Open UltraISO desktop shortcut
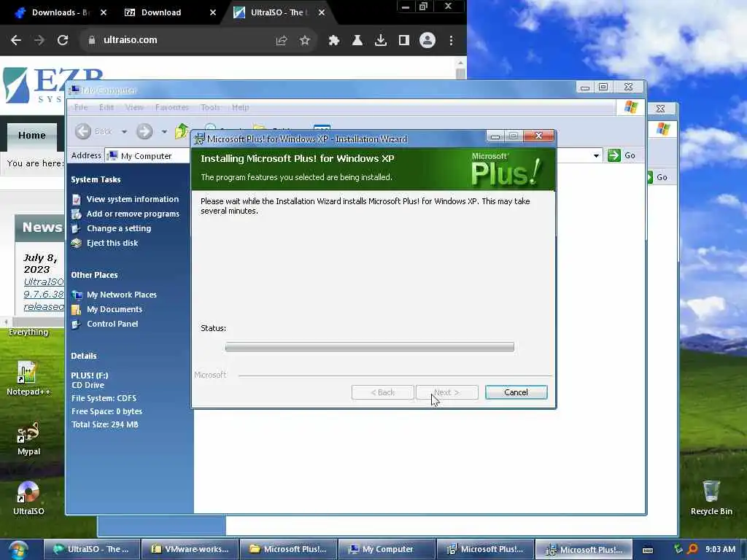Image resolution: width=747 pixels, height=560 pixels. pos(28,498)
